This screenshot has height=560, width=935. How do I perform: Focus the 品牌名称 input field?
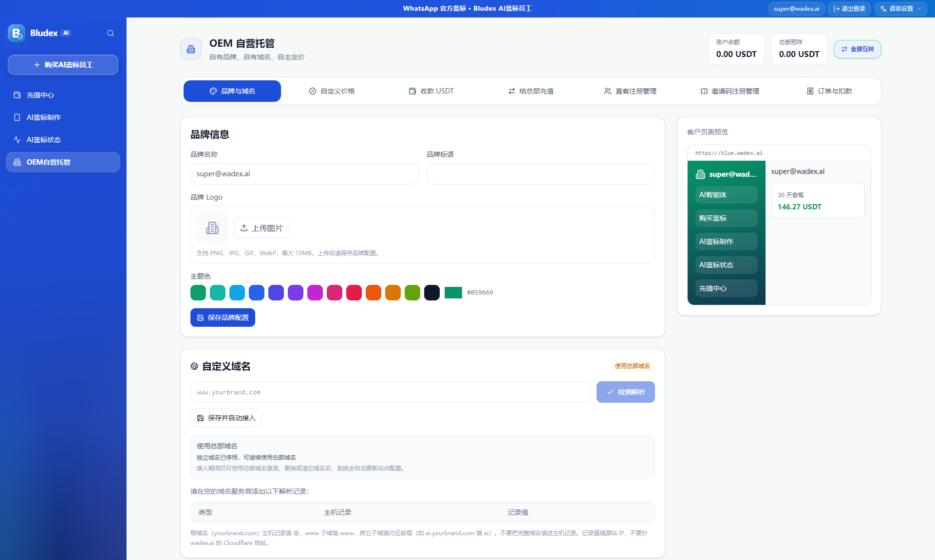click(304, 174)
